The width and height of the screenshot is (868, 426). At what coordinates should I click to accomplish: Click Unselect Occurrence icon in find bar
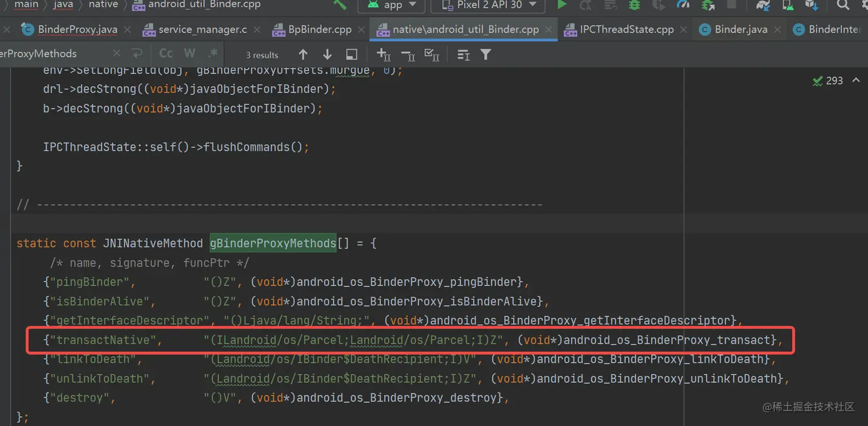point(408,55)
